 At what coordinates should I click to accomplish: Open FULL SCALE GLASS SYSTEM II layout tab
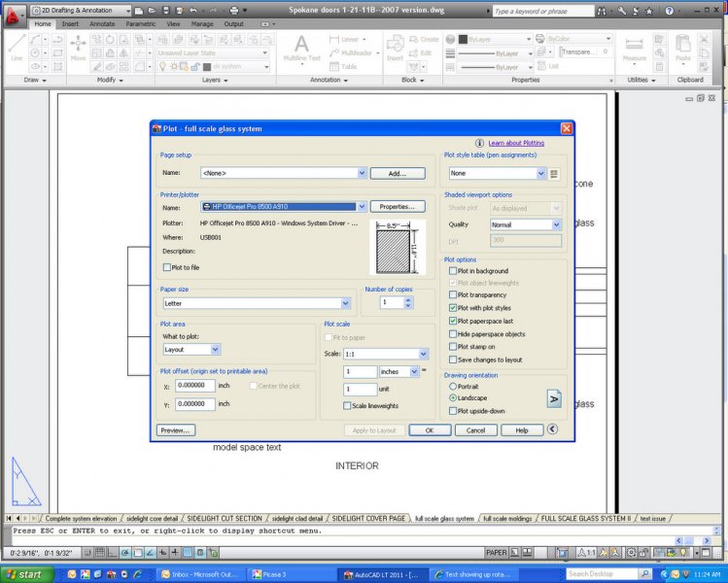click(585, 519)
